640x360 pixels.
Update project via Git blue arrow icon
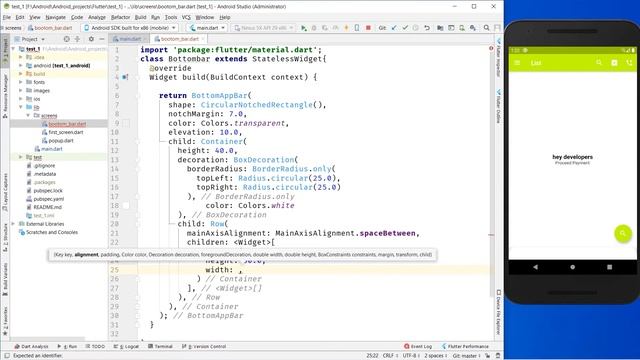tap(394, 28)
